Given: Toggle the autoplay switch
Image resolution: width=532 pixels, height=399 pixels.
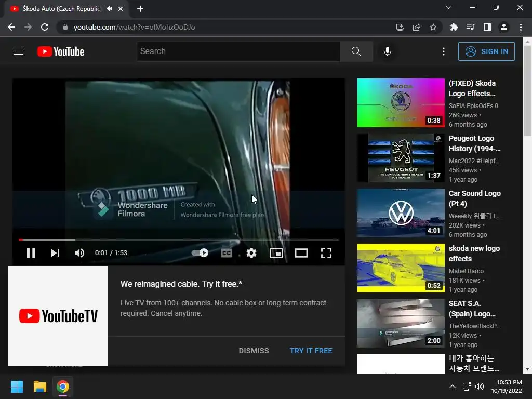Looking at the screenshot, I should click(200, 253).
